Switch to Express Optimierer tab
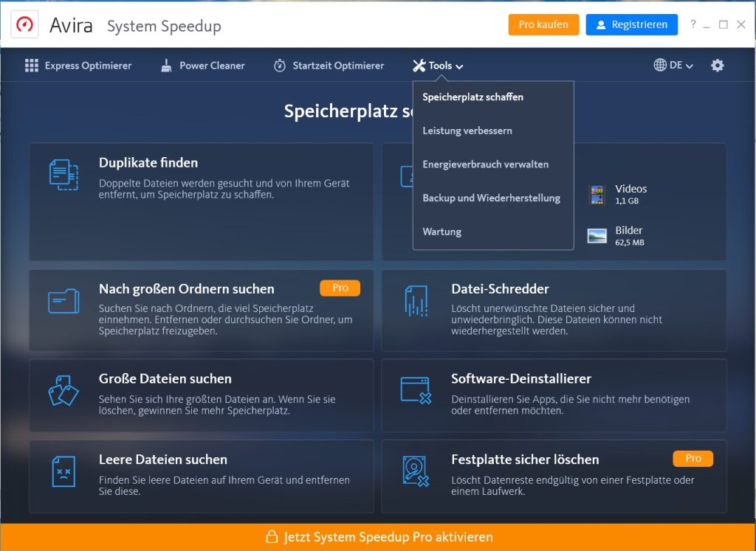Image resolution: width=756 pixels, height=551 pixels. click(x=78, y=66)
